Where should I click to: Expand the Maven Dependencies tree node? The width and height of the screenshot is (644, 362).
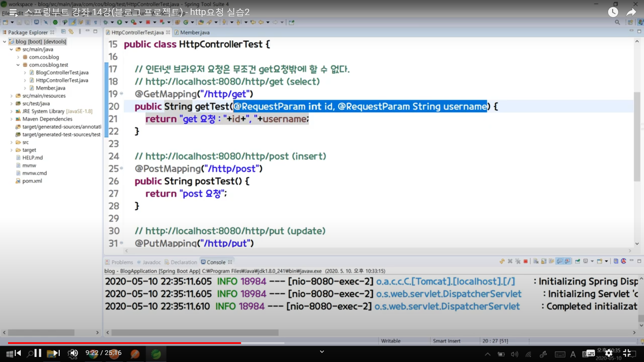11,119
